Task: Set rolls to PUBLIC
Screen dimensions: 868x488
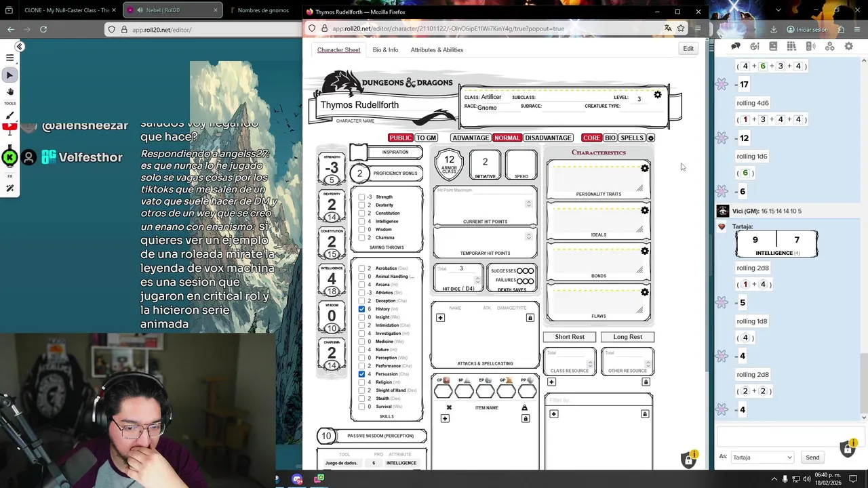Action: pos(400,138)
